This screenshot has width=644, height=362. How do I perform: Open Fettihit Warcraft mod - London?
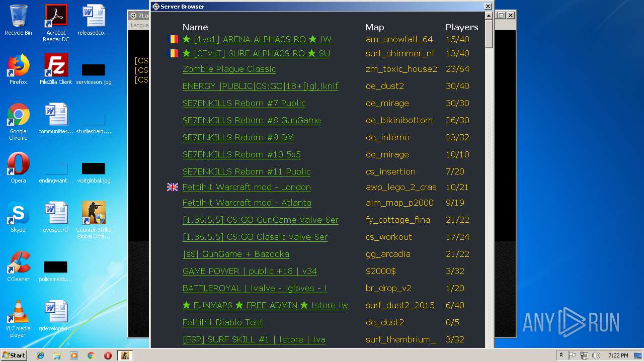tap(247, 187)
